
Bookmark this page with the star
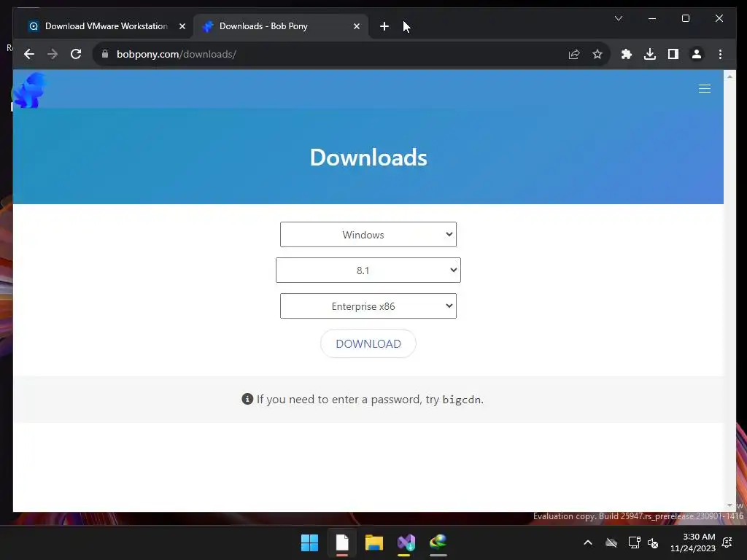[597, 54]
